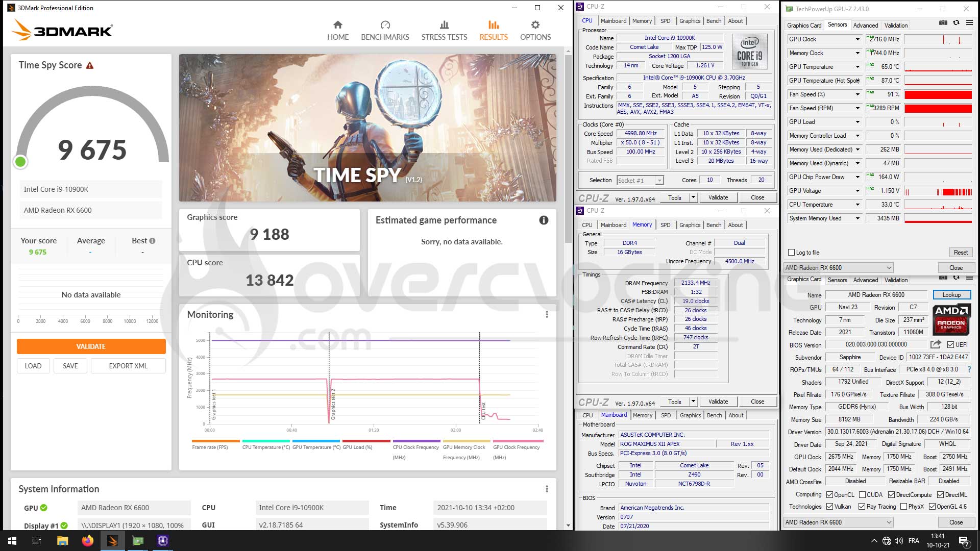Open GPU-Z sensors hamburger menu
This screenshot has width=980, height=551.
pos(969,22)
